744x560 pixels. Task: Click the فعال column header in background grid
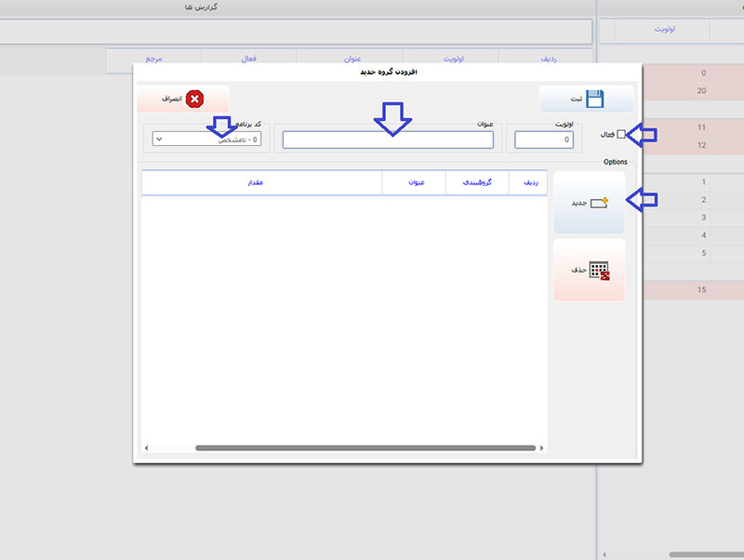(248, 59)
